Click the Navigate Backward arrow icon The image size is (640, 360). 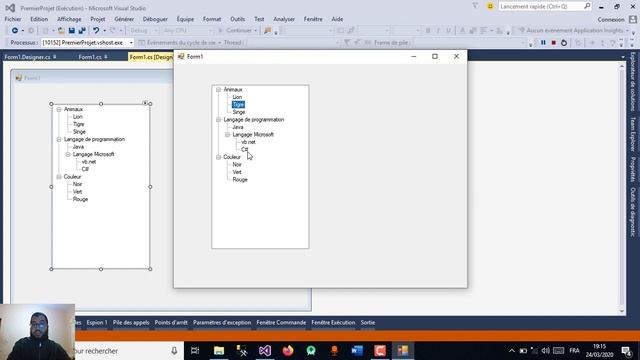pos(15,31)
